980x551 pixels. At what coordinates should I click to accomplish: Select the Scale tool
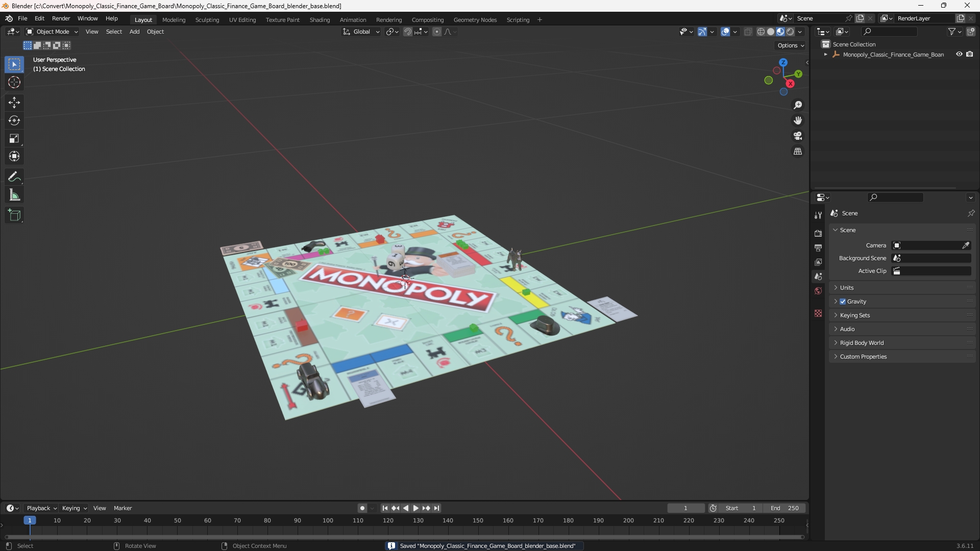(14, 138)
